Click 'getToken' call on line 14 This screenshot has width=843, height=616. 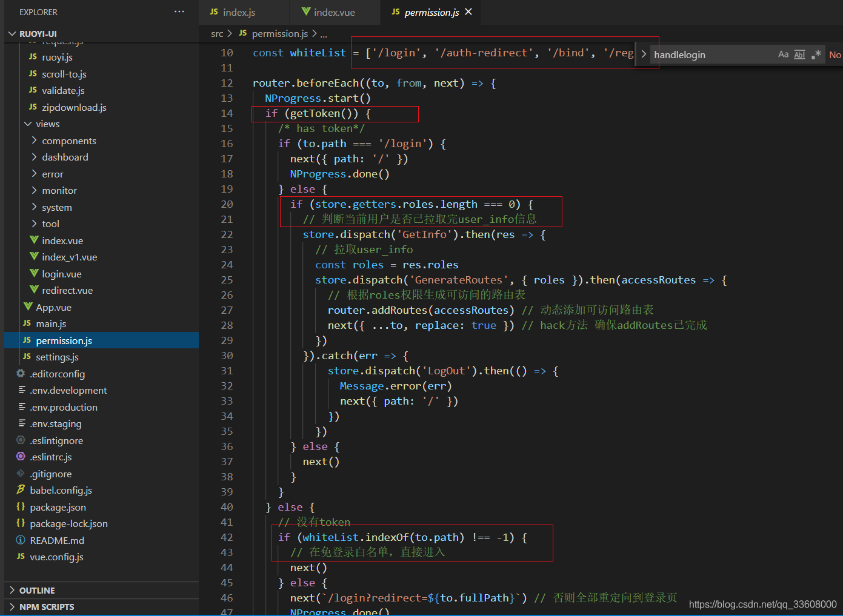click(315, 113)
